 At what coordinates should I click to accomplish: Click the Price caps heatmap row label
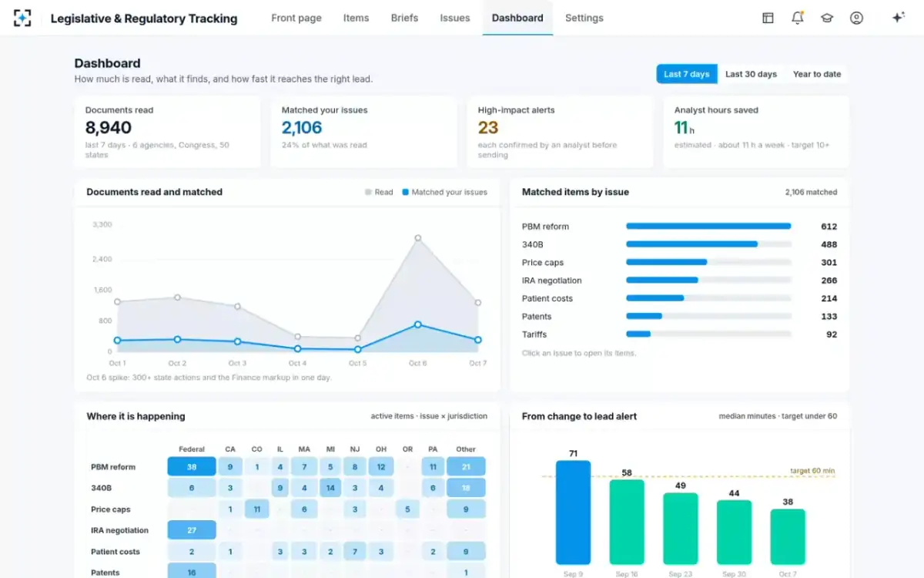(x=111, y=509)
